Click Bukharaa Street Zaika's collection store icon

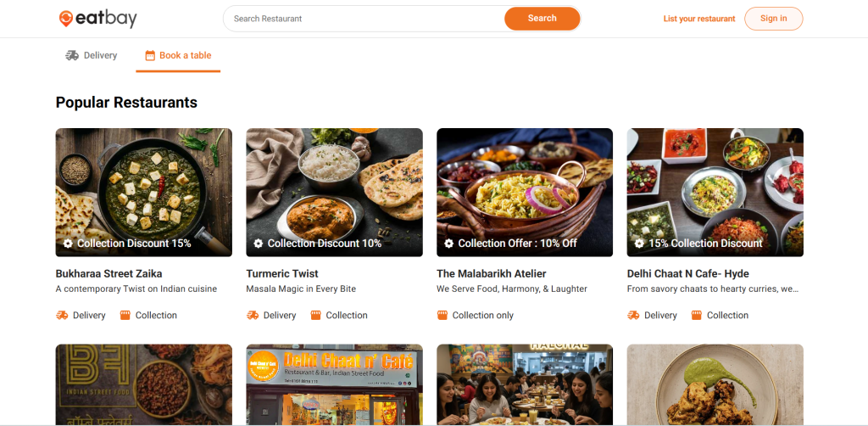(125, 315)
